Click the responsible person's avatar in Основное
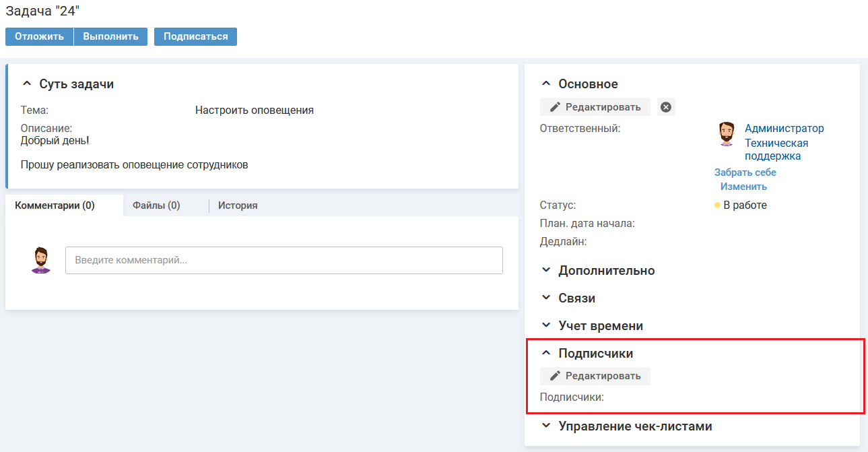Image resolution: width=868 pixels, height=452 pixels. 726,135
